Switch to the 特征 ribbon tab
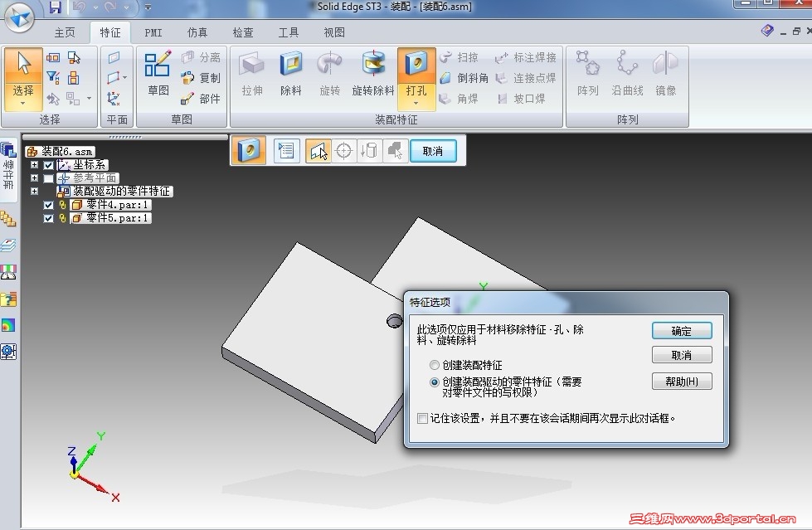This screenshot has width=812, height=530. (109, 32)
